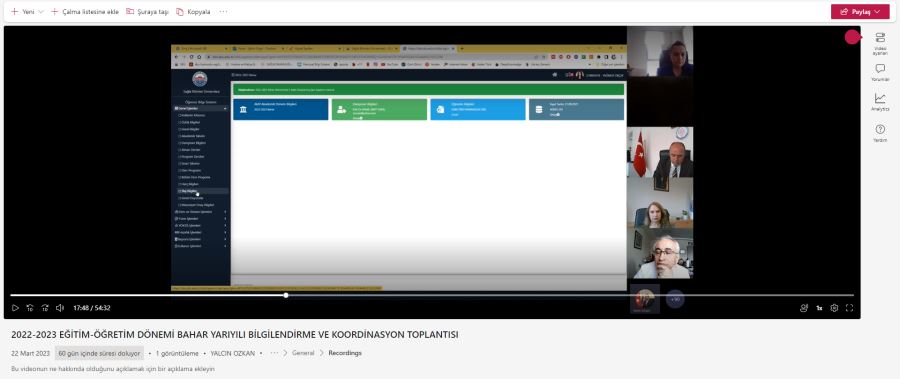The width and height of the screenshot is (900, 379).
Task: Click '22 Mart 2023' date text
Action: tap(30, 353)
